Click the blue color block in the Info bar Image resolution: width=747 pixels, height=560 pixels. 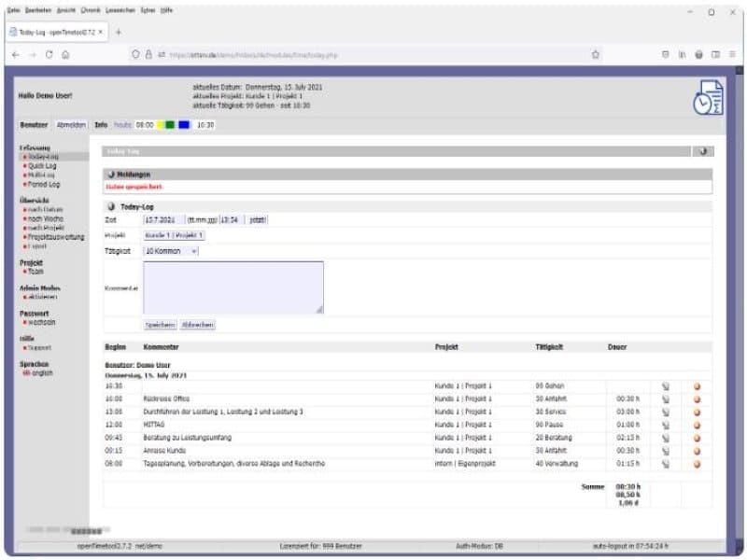tap(184, 125)
